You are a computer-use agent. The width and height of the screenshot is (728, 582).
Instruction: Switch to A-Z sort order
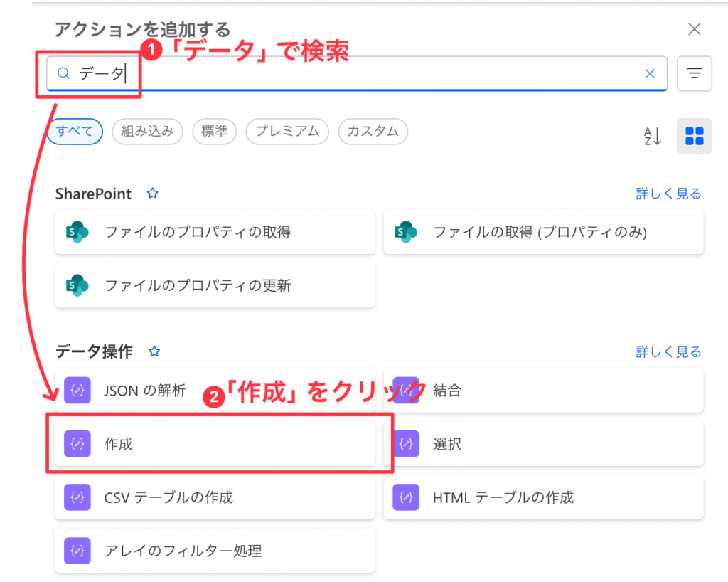click(x=652, y=136)
